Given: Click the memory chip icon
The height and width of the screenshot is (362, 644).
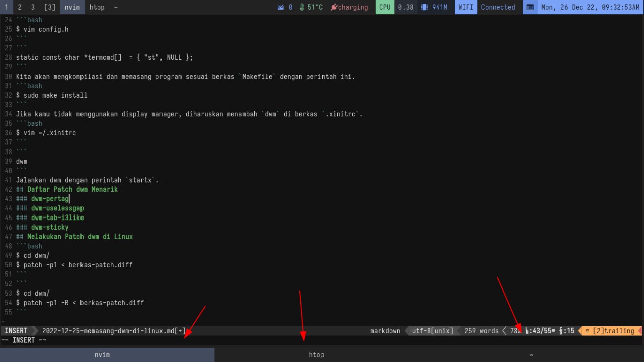Looking at the screenshot, I should [424, 7].
